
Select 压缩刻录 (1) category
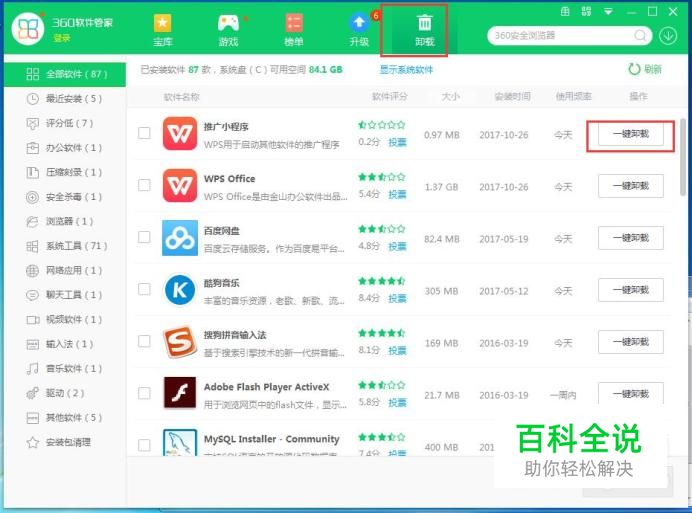click(65, 172)
